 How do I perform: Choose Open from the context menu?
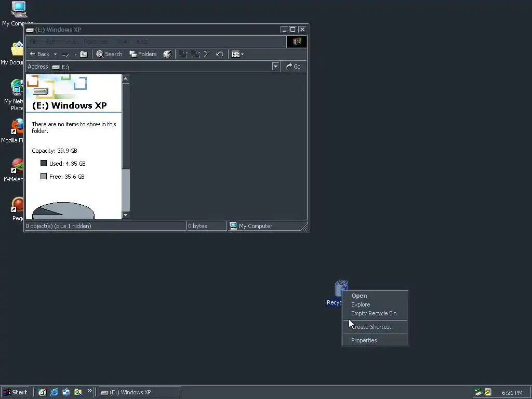tap(375, 296)
